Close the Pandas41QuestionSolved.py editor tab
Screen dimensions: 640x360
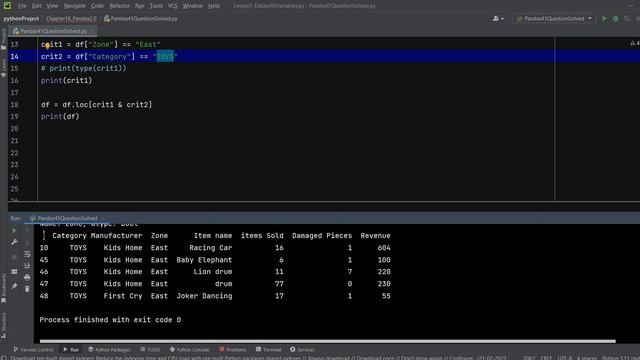[93, 31]
